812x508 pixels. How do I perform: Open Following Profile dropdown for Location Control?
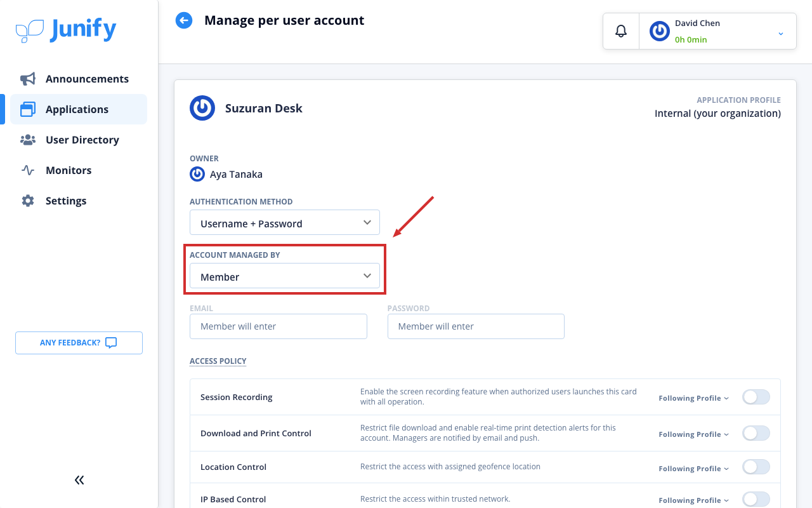[694, 469]
